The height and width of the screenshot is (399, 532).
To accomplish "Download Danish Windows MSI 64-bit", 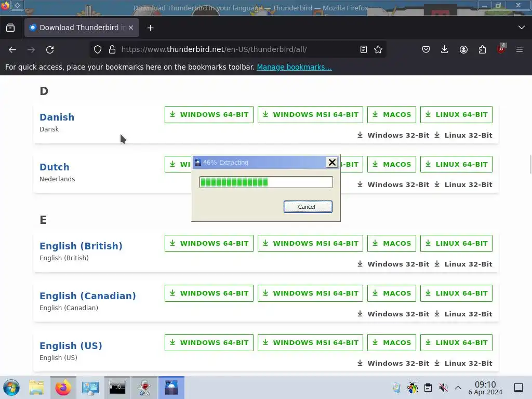I will [x=311, y=115].
